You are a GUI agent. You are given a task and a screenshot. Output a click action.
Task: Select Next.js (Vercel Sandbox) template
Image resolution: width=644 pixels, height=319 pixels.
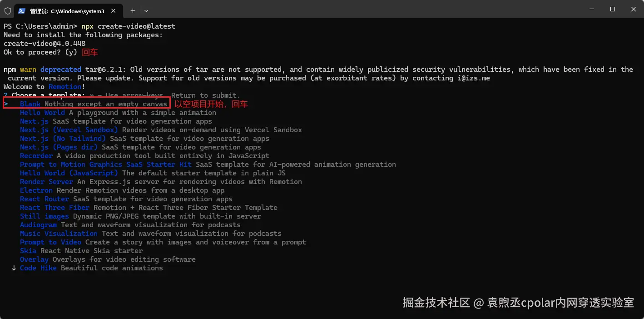[x=161, y=130]
